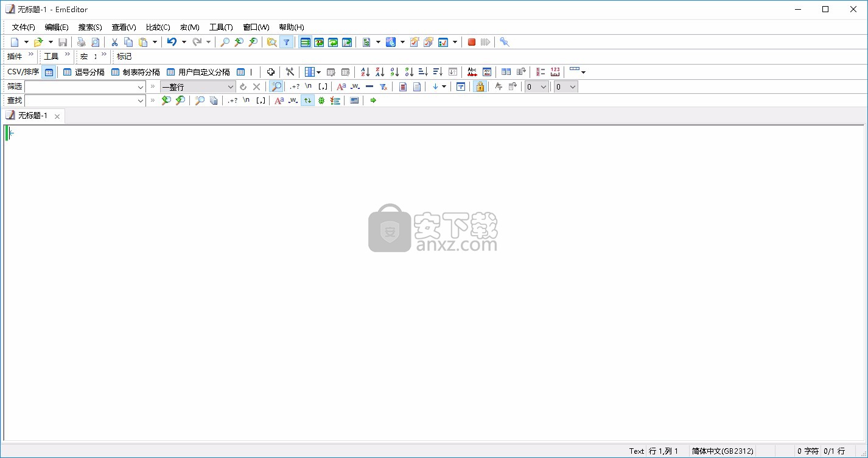The height and width of the screenshot is (458, 868).
Task: Click the Abc strikethrough duplicate-removal icon
Action: (472, 72)
